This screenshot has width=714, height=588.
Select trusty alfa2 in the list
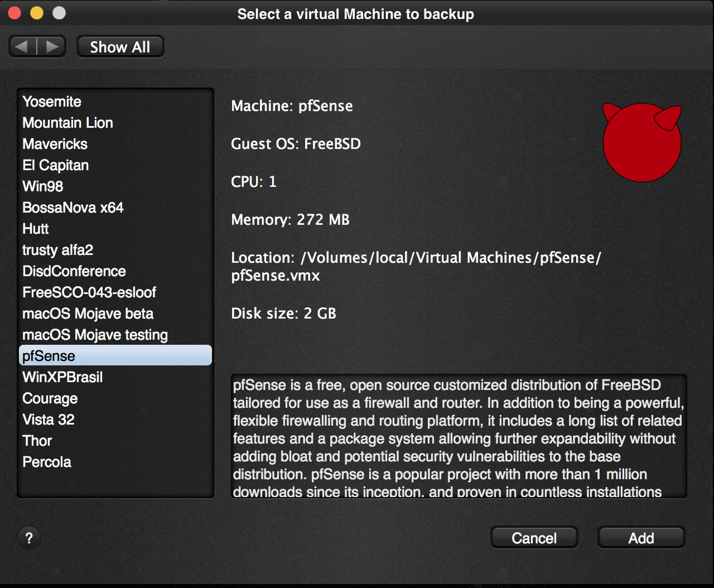[x=115, y=250]
